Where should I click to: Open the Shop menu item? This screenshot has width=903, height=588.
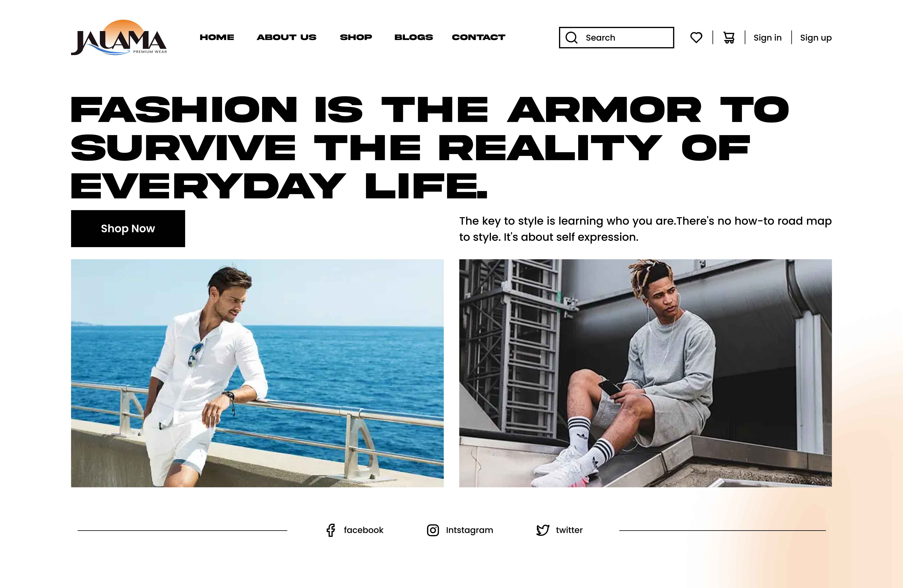tap(356, 37)
